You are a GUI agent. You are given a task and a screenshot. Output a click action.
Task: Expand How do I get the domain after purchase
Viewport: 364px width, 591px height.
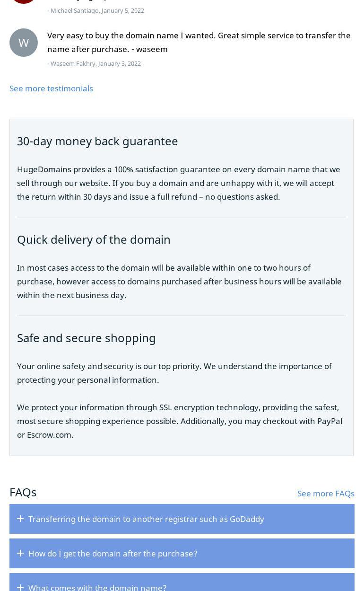click(x=113, y=554)
